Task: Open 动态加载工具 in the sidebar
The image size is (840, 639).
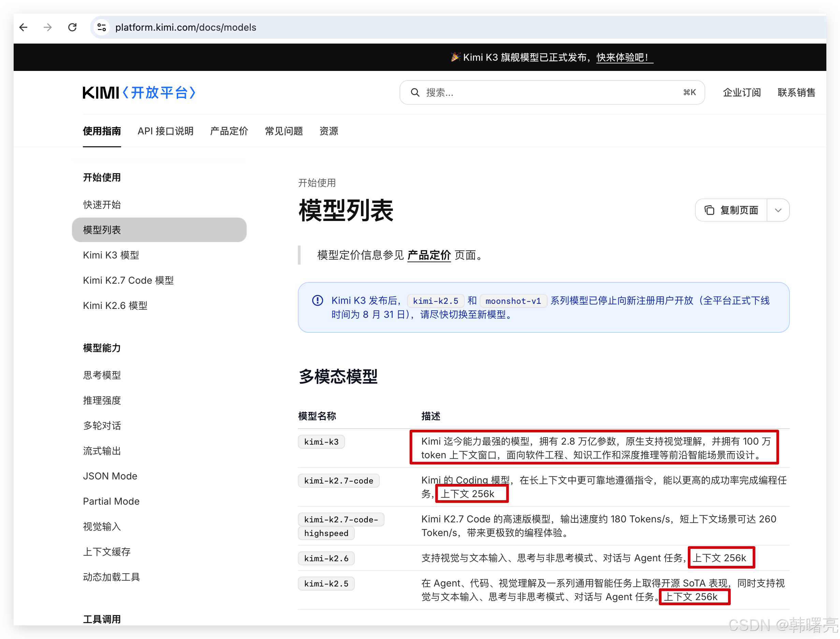Action: pos(111,577)
